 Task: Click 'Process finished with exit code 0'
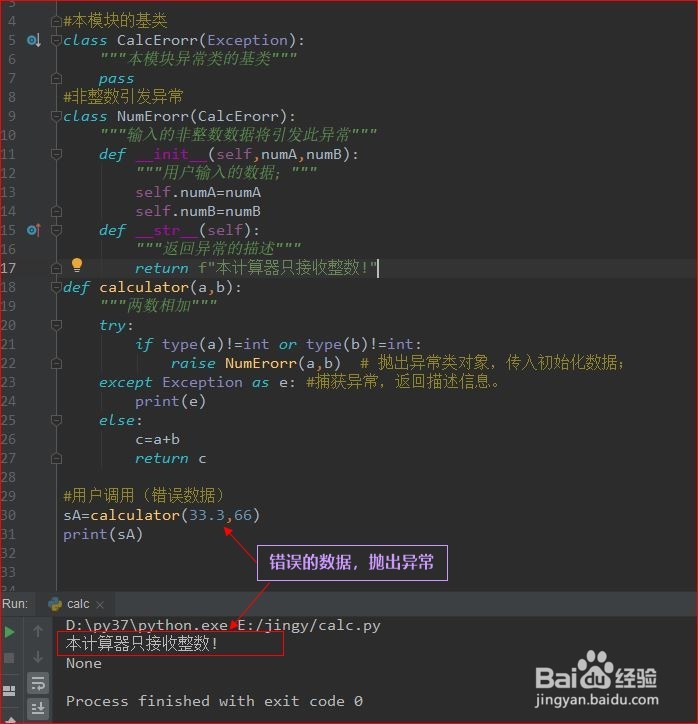pos(214,701)
